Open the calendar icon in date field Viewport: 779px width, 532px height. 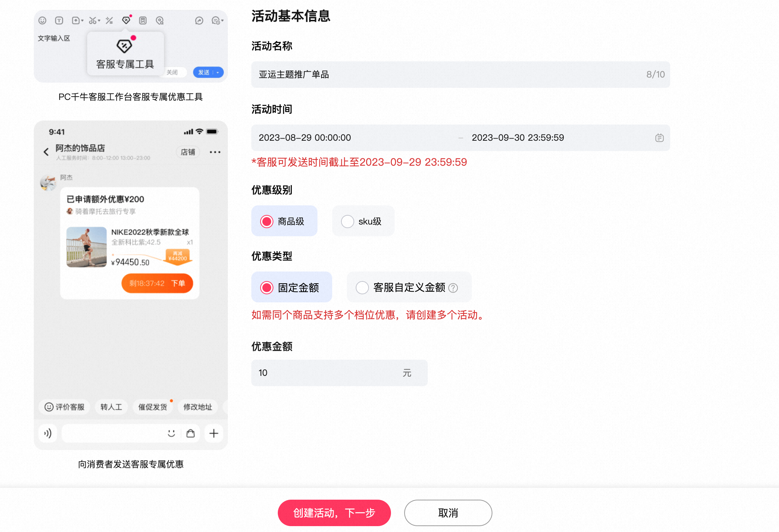pyautogui.click(x=659, y=138)
